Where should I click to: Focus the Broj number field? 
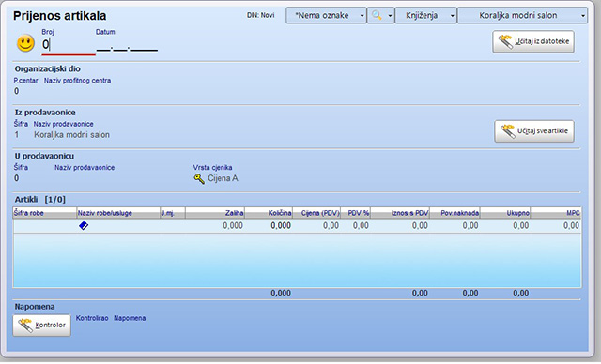69,45
